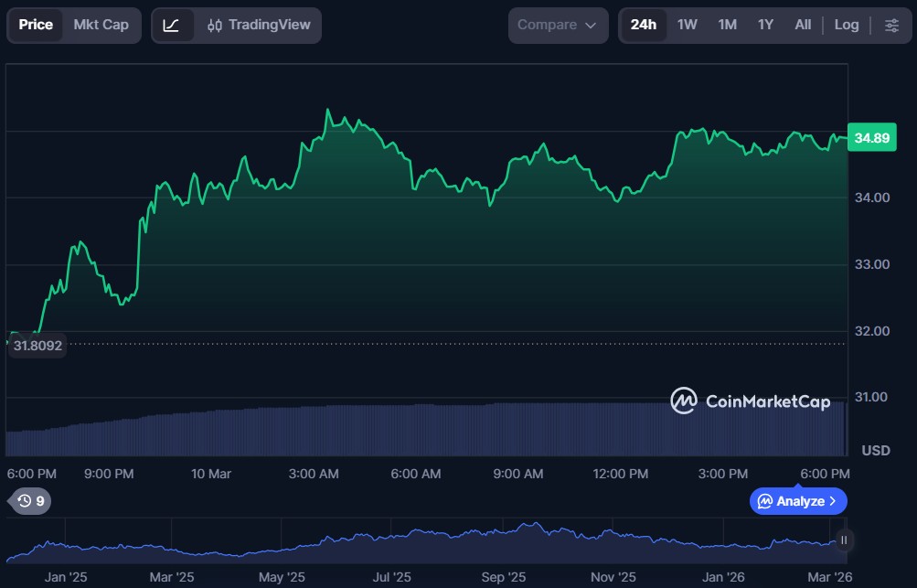Expand the Analyze button chevron

pyautogui.click(x=832, y=501)
